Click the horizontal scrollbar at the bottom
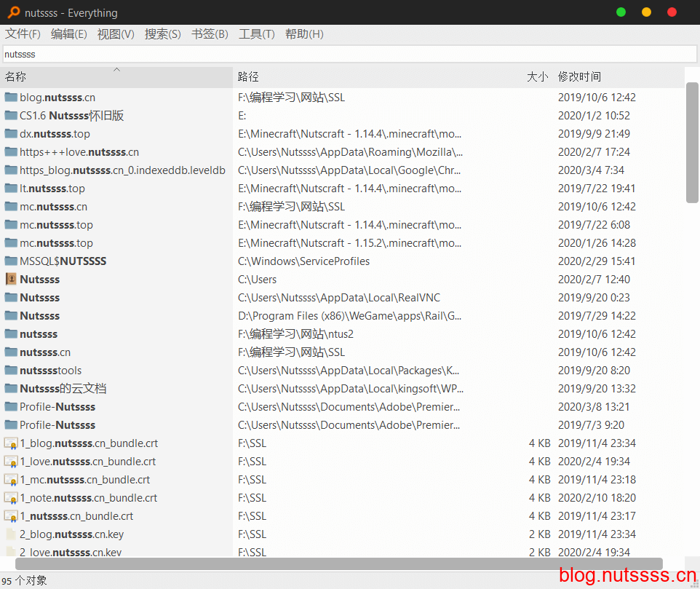The height and width of the screenshot is (589, 700). 338,564
